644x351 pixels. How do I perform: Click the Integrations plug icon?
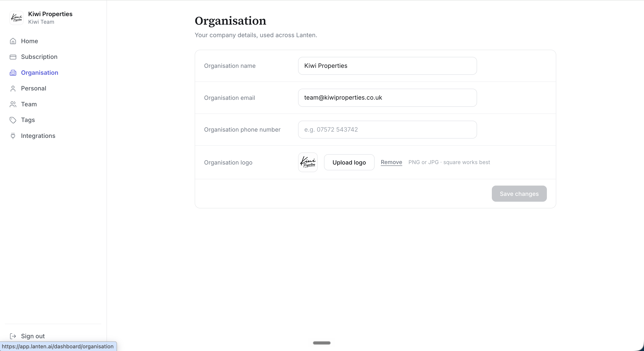(13, 136)
